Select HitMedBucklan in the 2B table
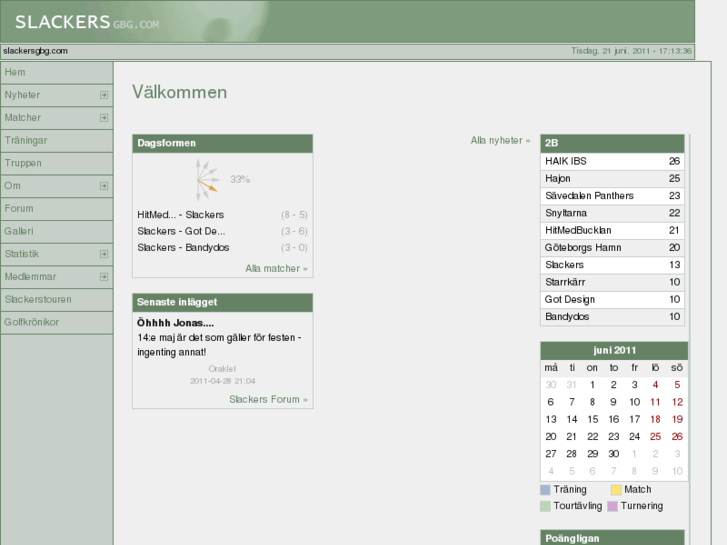The width and height of the screenshot is (727, 545). pyautogui.click(x=612, y=231)
